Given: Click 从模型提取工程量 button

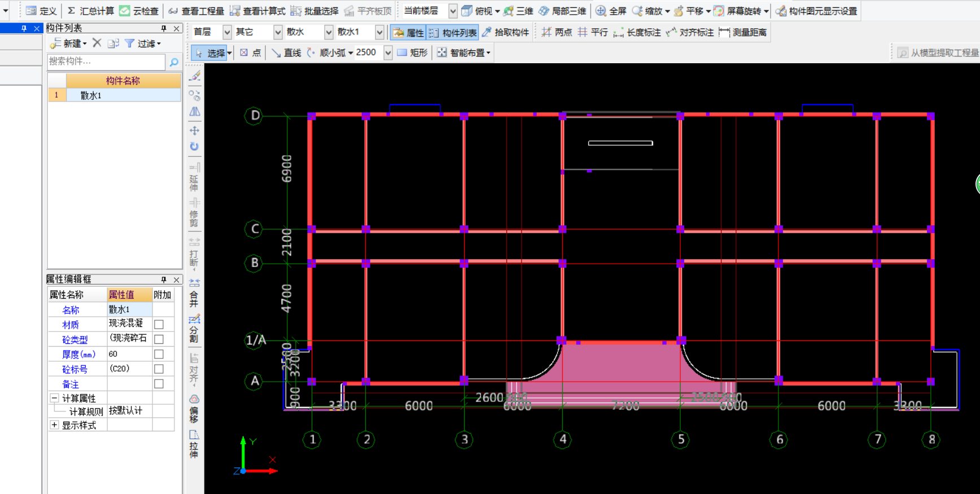Looking at the screenshot, I should click(x=938, y=53).
